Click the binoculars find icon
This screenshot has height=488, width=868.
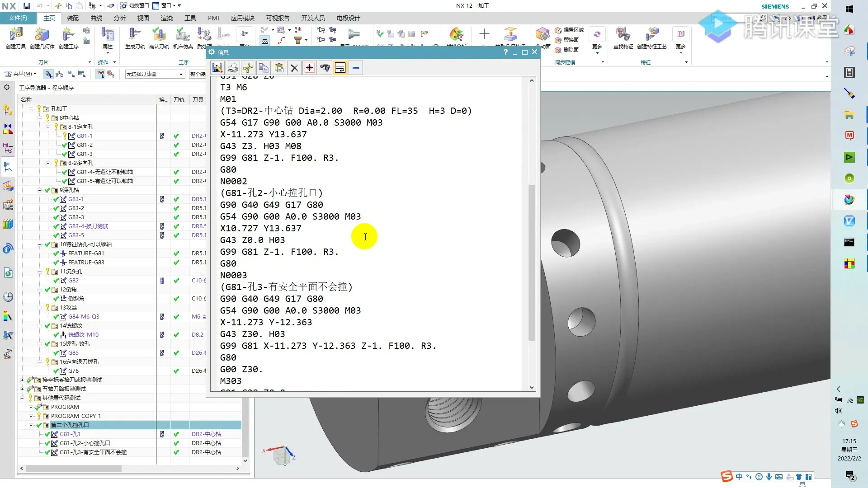click(x=325, y=68)
